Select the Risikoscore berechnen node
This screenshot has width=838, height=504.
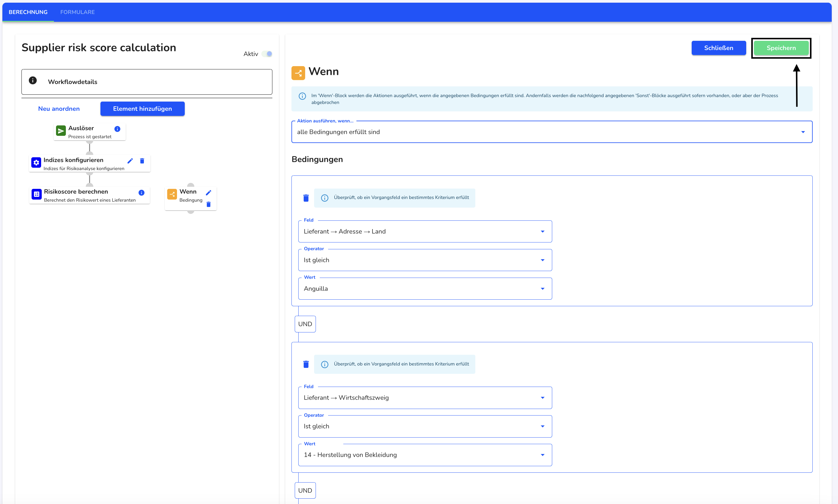coord(90,195)
